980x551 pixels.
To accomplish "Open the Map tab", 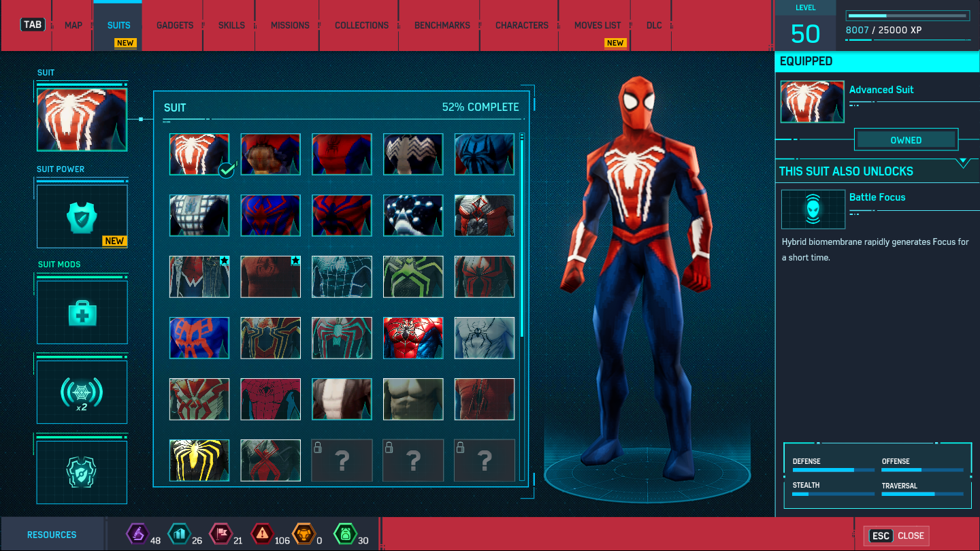I will tap(73, 25).
